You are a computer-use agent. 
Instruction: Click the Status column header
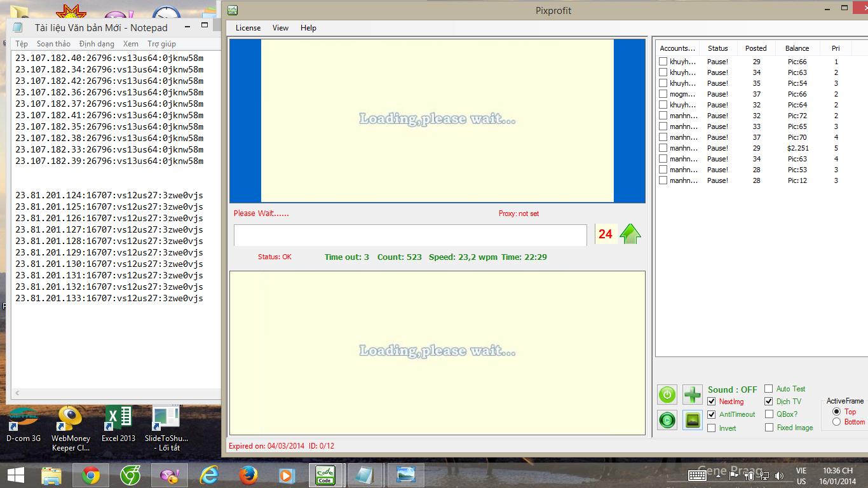click(x=718, y=48)
